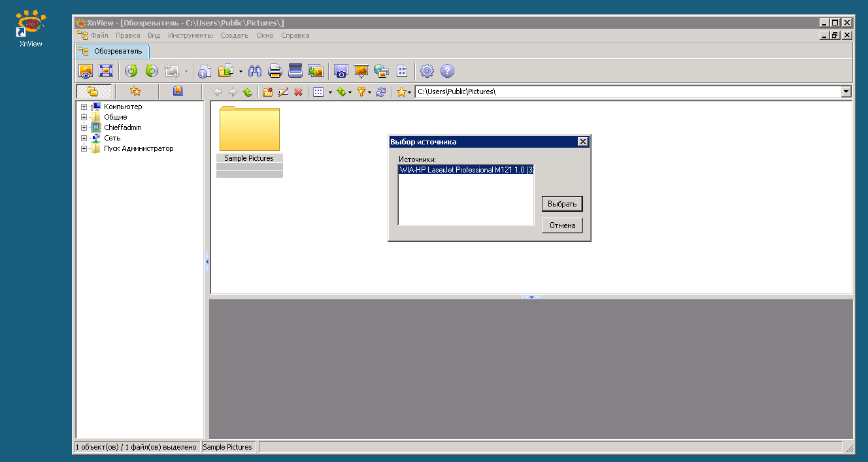Select the Обозреватель tab
Screen dimensions: 868x462
click(112, 51)
